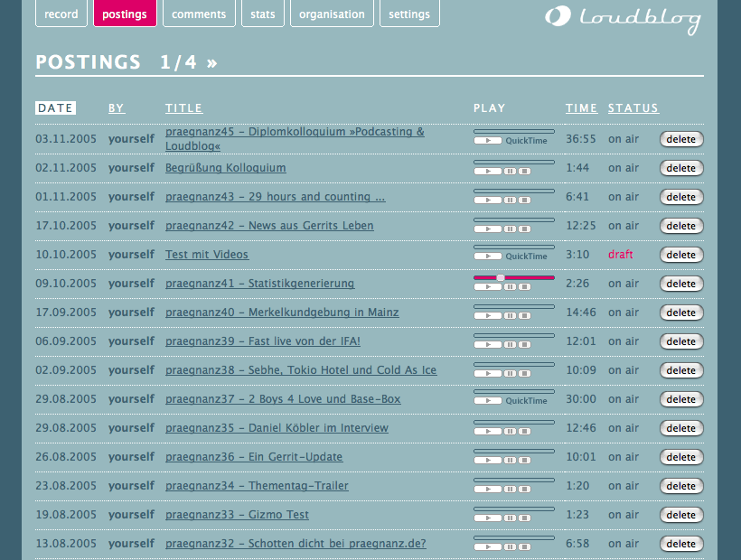
Task: Delete praegnanz39 – Fast live von der IFA!
Action: tap(681, 341)
